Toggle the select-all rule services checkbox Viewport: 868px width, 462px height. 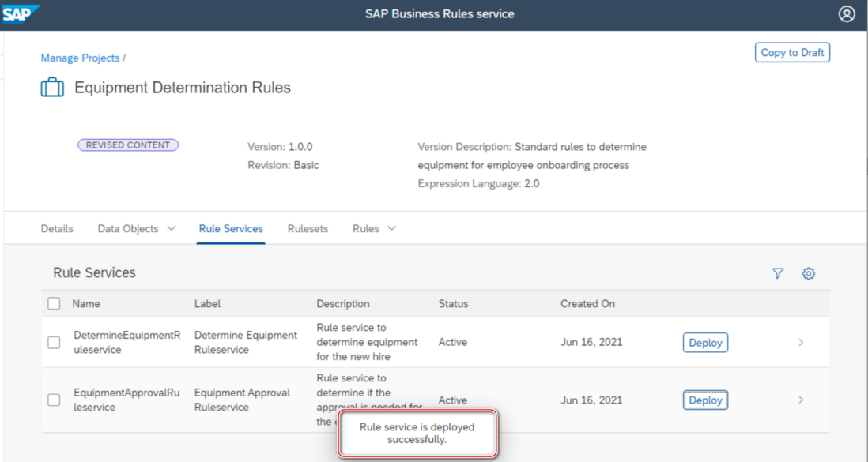click(54, 303)
